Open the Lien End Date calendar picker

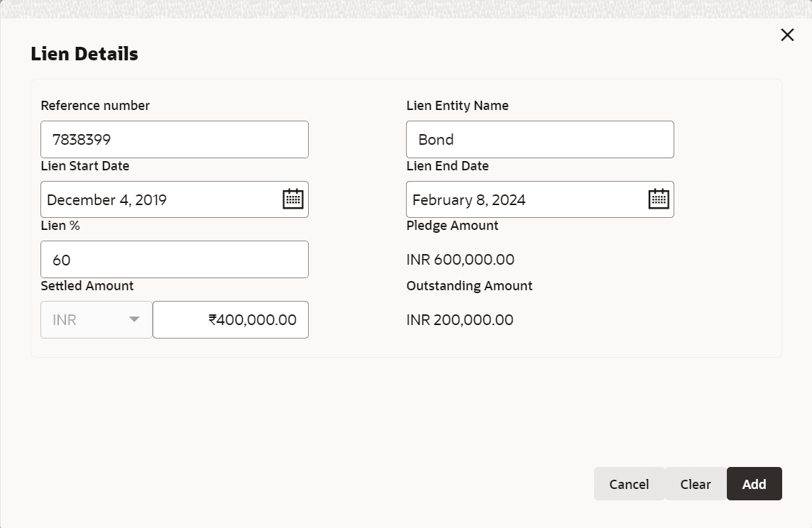(659, 199)
